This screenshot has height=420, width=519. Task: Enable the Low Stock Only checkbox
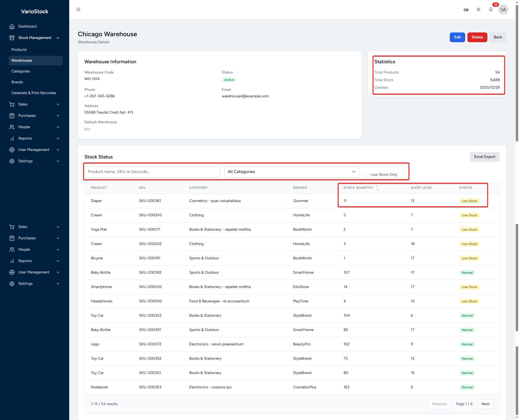tap(366, 175)
